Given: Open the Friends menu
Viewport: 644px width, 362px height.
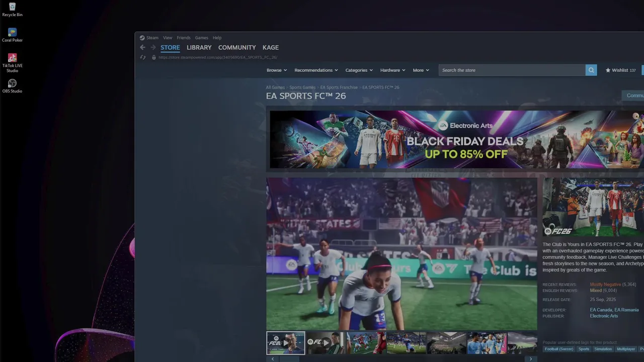Looking at the screenshot, I should point(184,38).
